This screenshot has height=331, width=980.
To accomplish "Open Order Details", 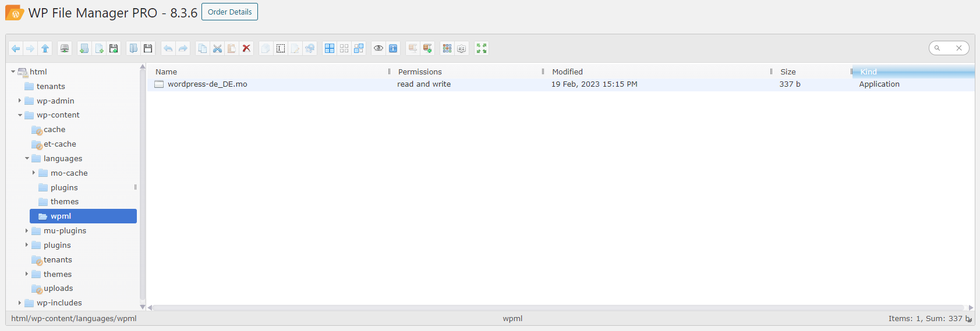I will point(229,12).
